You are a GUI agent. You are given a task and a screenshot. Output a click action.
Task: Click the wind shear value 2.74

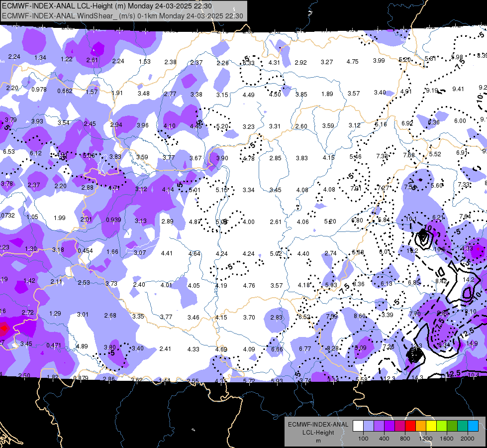tap(330, 253)
